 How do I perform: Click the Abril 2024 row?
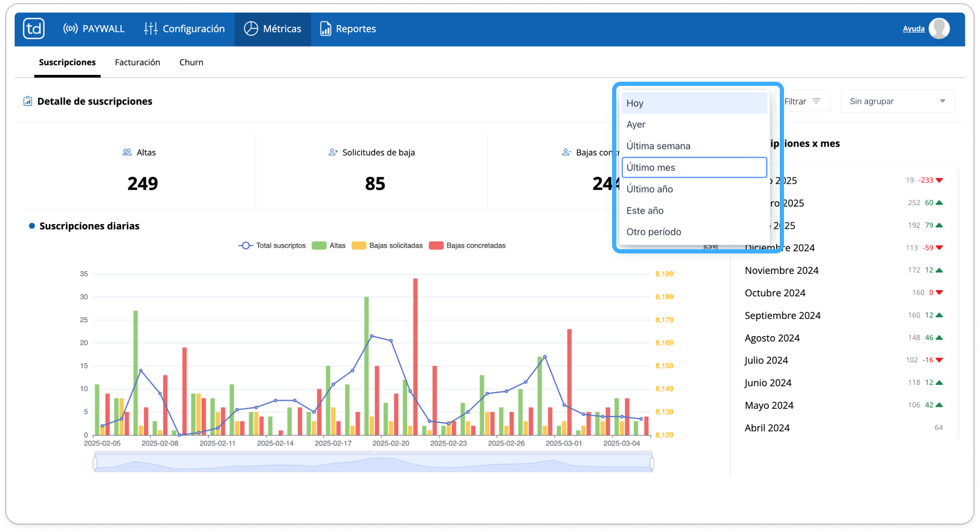click(843, 428)
